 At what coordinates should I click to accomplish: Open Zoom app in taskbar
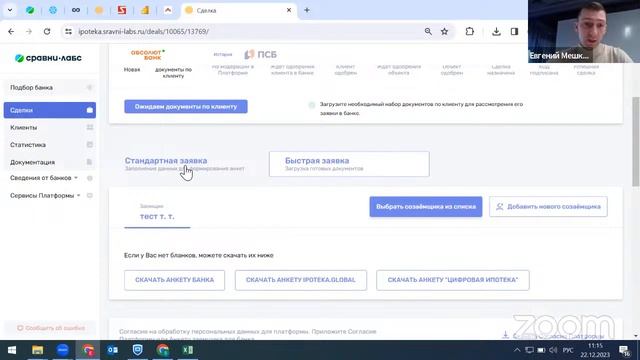[62, 350]
